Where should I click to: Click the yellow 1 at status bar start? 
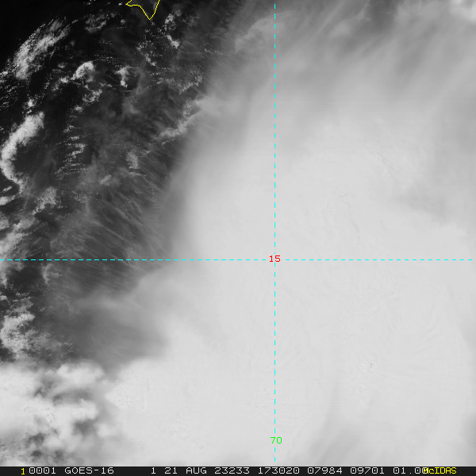click(22, 471)
